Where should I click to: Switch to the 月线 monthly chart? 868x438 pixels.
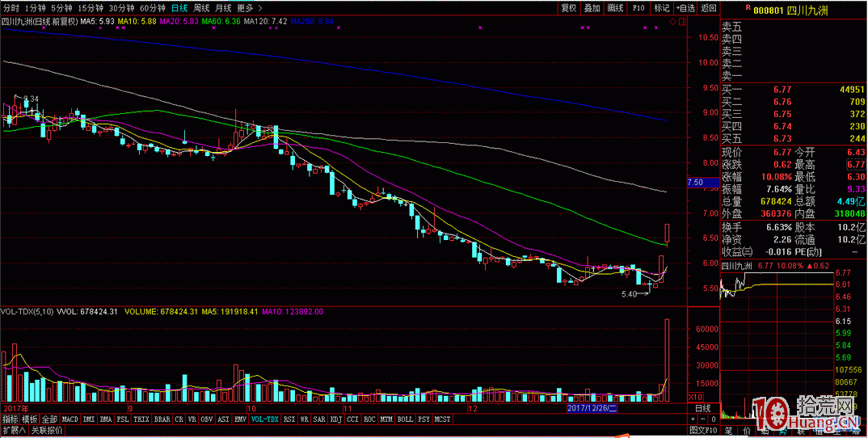pos(223,8)
